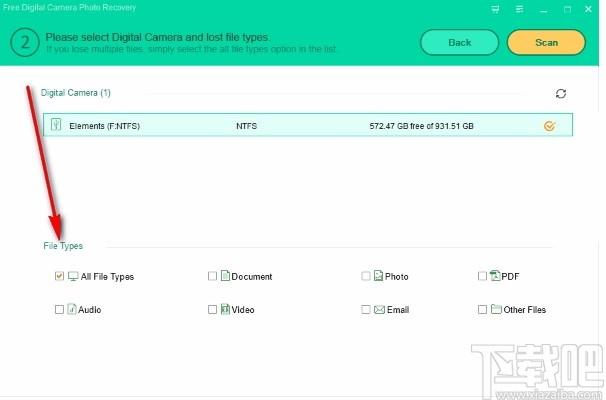Click the step 2 circle indicator
The image size is (606, 400).
[x=25, y=43]
